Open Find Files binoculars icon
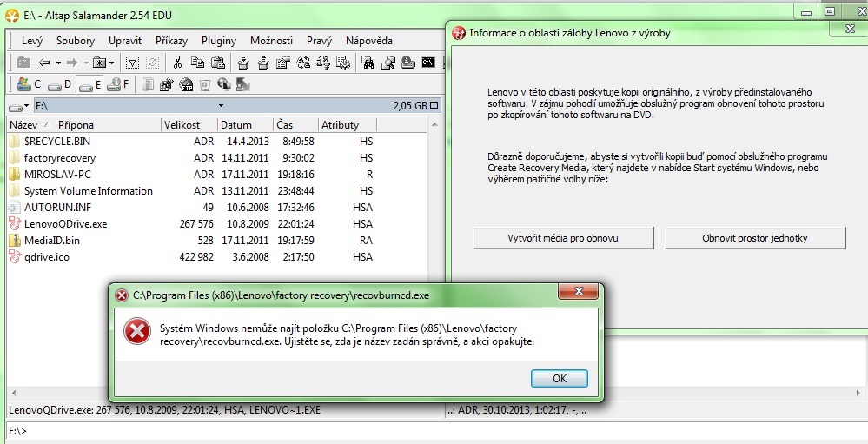The height and width of the screenshot is (444, 868). point(368,63)
